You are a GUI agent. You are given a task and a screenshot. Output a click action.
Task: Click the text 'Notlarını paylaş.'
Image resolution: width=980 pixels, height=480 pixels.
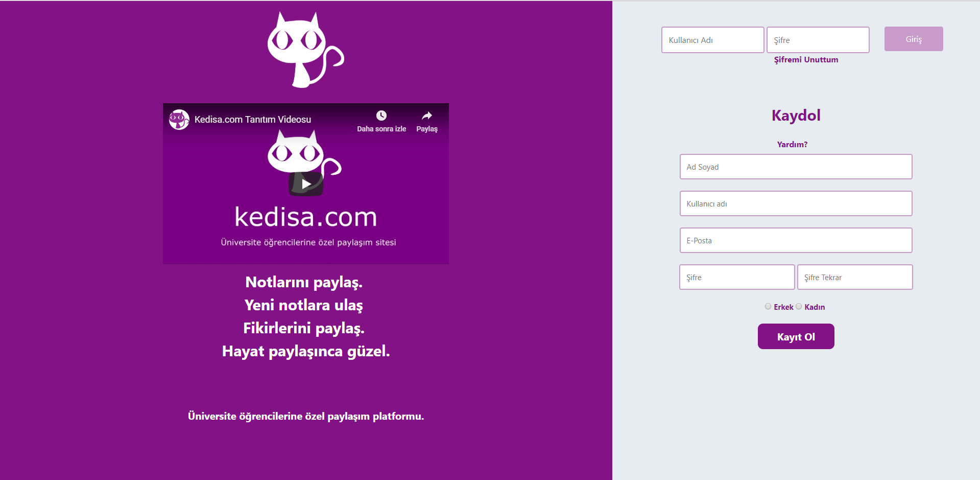(x=304, y=282)
